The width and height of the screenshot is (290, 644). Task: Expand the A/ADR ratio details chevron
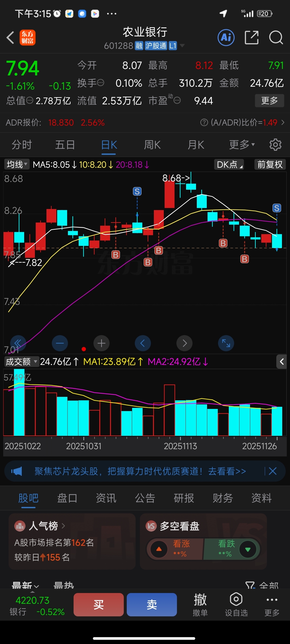[283, 123]
